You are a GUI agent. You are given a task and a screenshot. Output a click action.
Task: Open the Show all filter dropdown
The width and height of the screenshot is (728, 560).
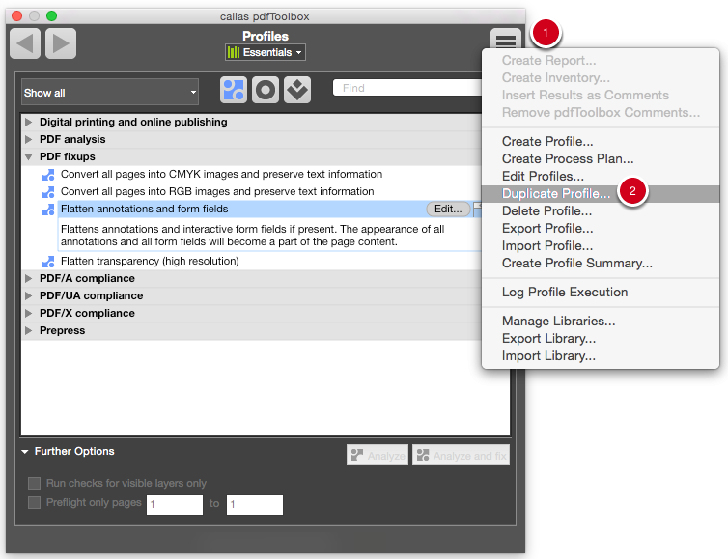(x=110, y=92)
